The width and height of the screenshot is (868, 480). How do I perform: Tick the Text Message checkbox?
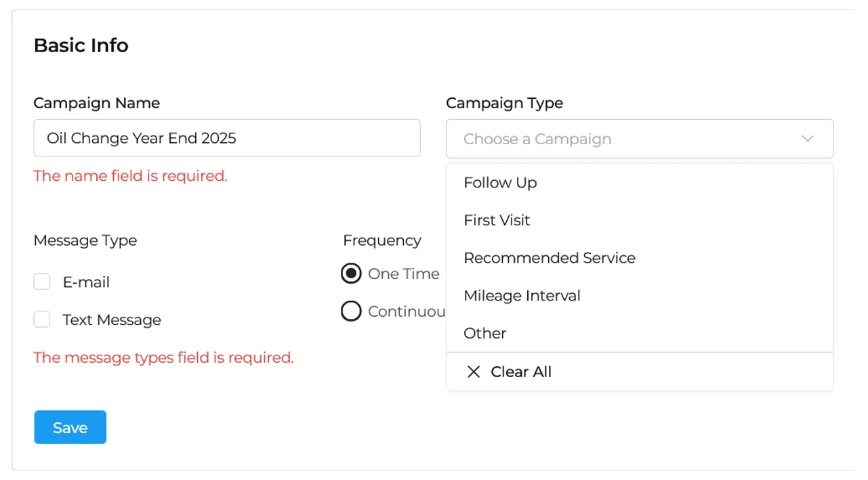[42, 320]
